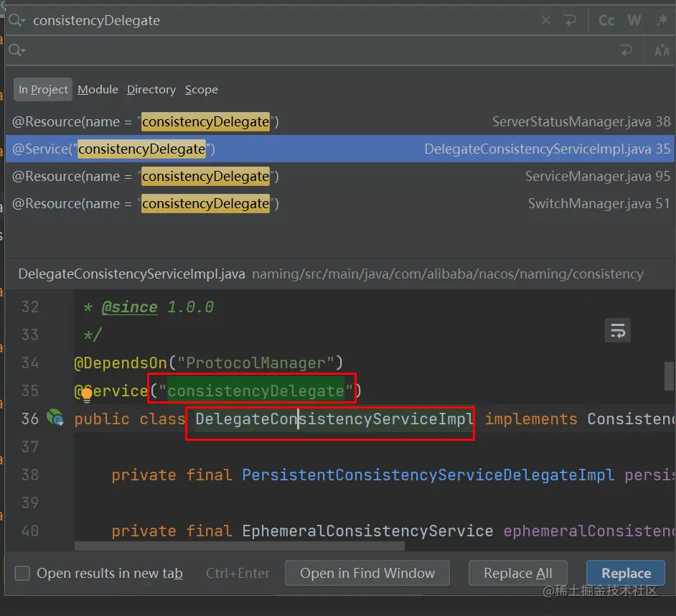Click the @since tag on line 32

point(129,307)
